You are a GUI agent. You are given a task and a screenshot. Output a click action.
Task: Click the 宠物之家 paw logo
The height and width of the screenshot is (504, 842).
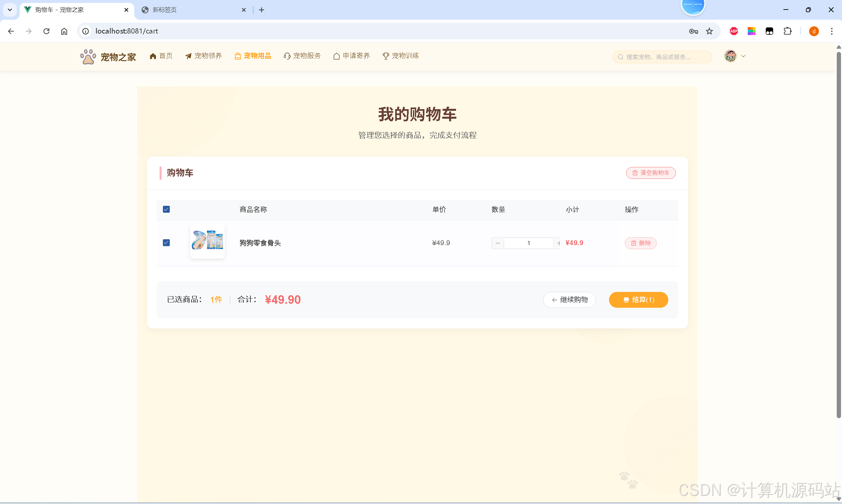point(88,57)
